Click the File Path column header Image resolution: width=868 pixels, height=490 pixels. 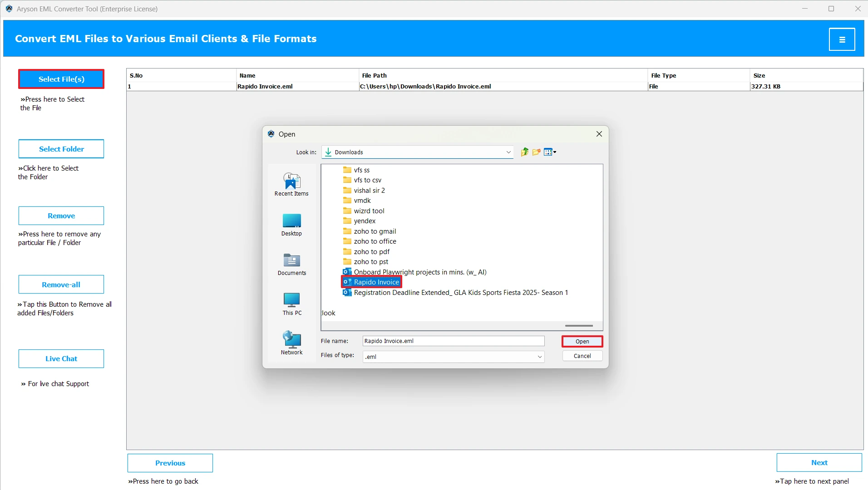(503, 76)
